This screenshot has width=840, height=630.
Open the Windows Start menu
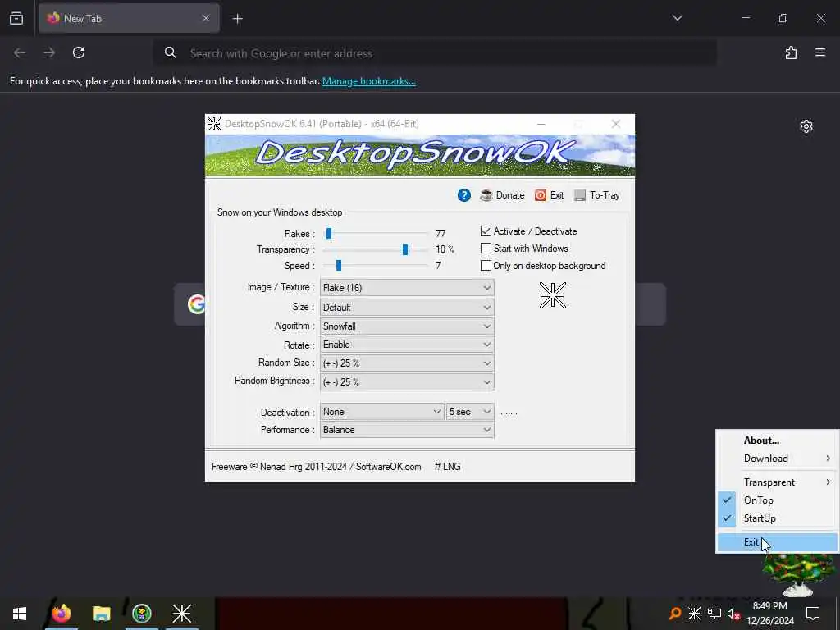pyautogui.click(x=20, y=614)
